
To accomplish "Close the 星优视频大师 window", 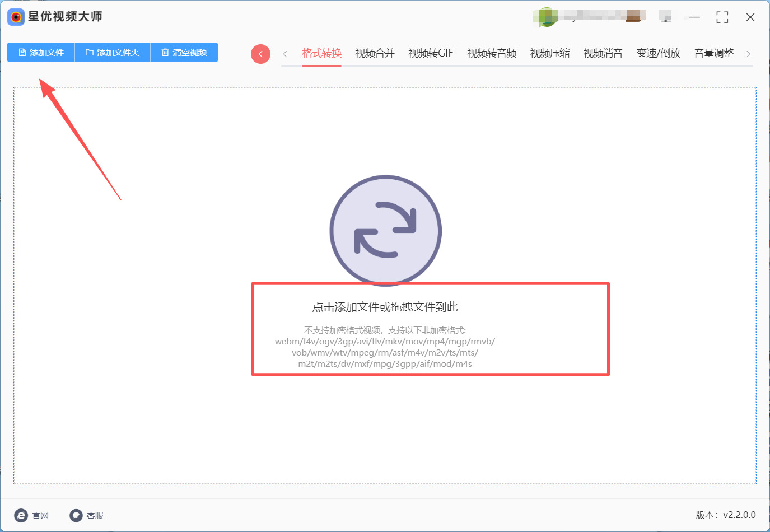I will [750, 17].
